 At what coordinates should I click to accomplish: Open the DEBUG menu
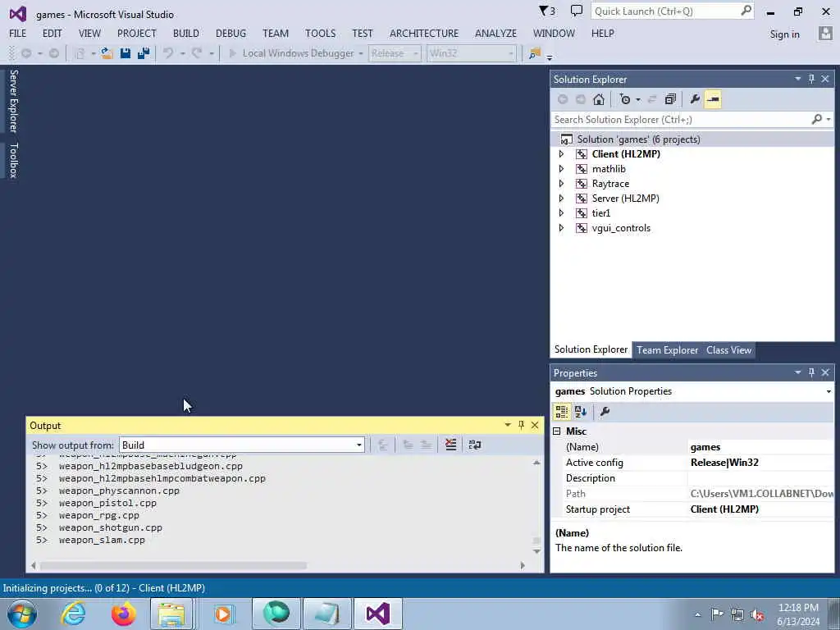pyautogui.click(x=231, y=33)
